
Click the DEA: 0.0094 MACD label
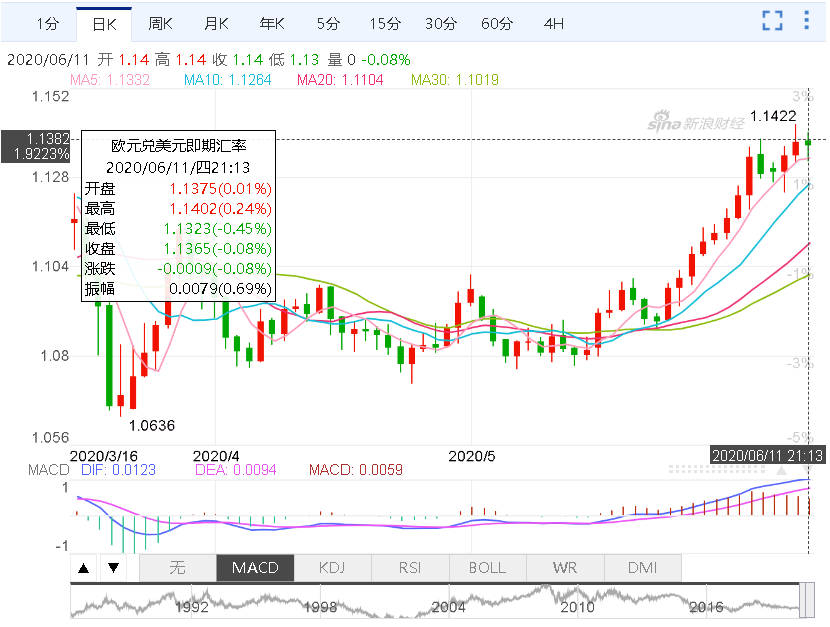[x=236, y=470]
